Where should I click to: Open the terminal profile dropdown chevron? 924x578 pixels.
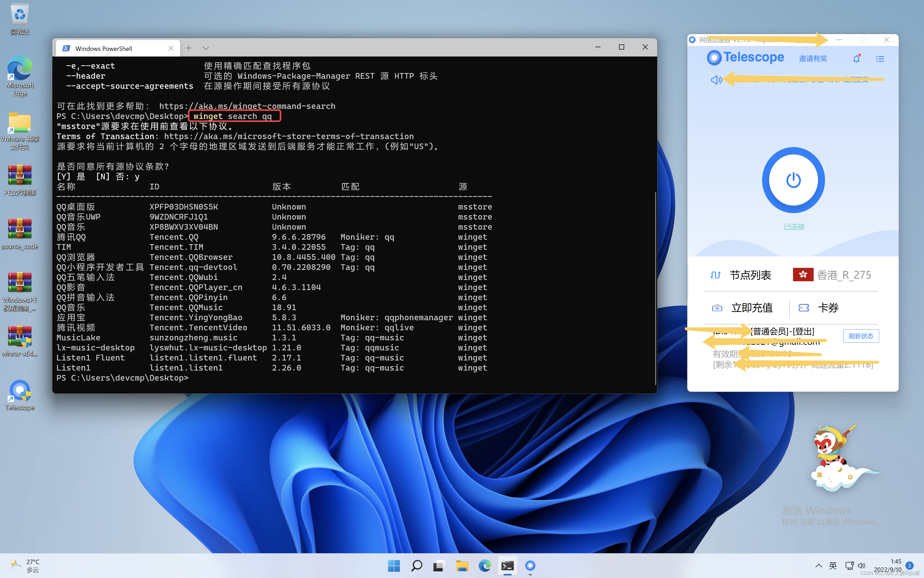206,48
